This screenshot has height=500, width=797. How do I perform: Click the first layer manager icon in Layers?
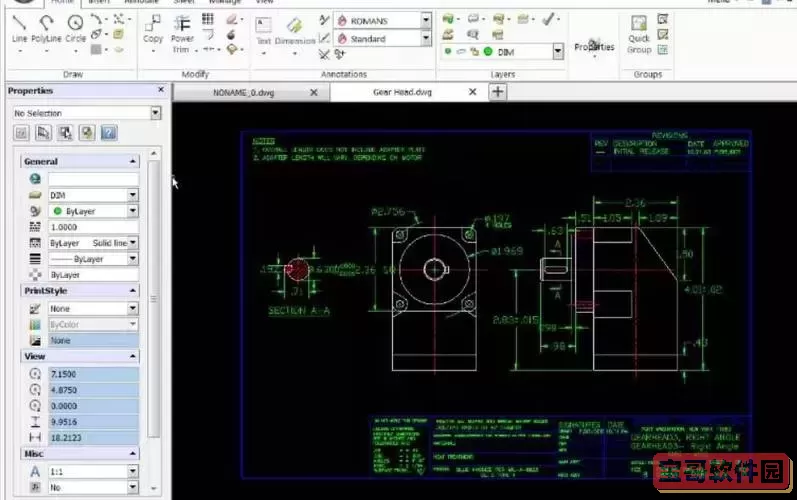click(448, 19)
